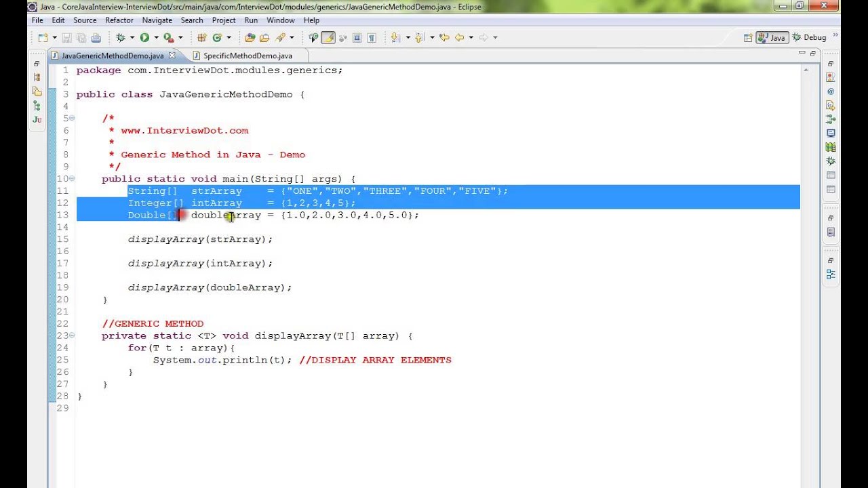Image resolution: width=868 pixels, height=488 pixels.
Task: Click the Open Type toolbar icon
Action: tap(250, 38)
